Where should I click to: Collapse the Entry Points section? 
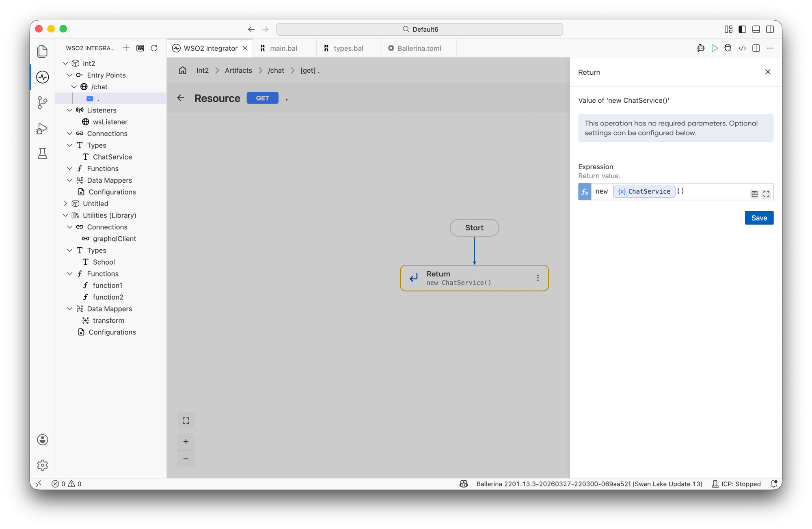(x=70, y=75)
